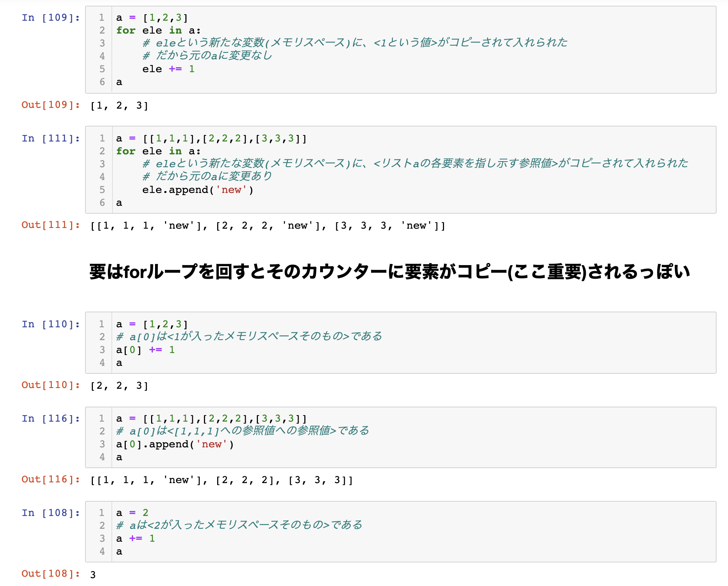Click the Out[111] output prompt
This screenshot has height=586, width=728.
[51, 225]
